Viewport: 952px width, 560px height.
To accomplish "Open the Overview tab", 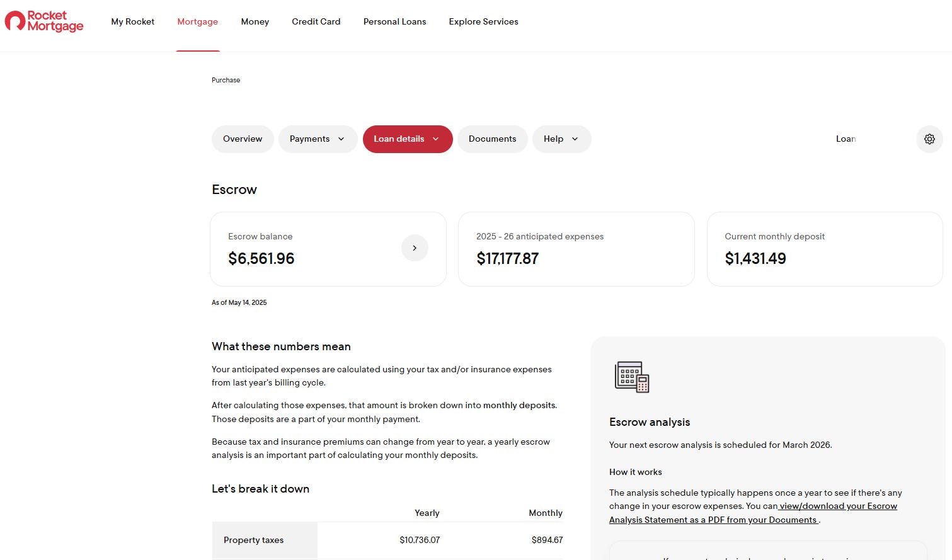I will [x=243, y=139].
